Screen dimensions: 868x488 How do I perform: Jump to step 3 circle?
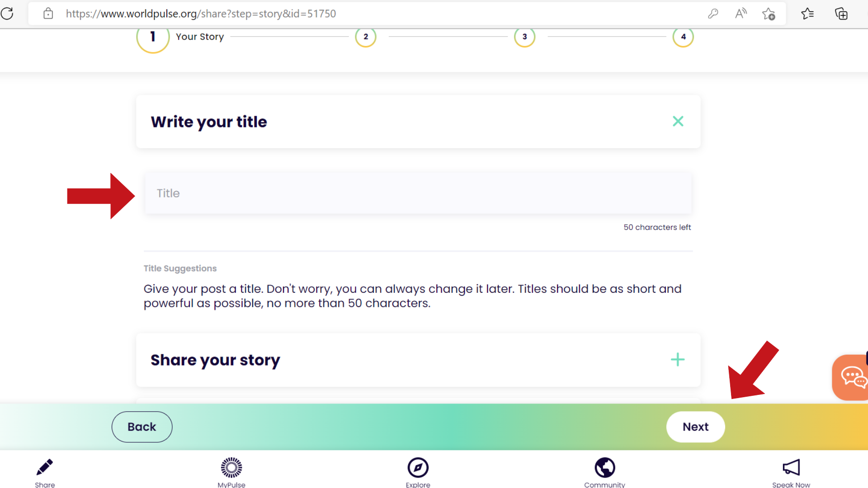(524, 37)
